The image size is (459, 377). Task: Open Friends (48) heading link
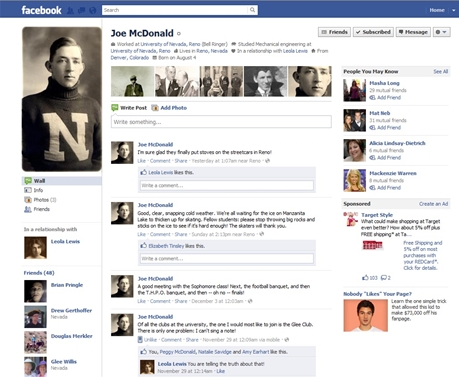coord(39,273)
